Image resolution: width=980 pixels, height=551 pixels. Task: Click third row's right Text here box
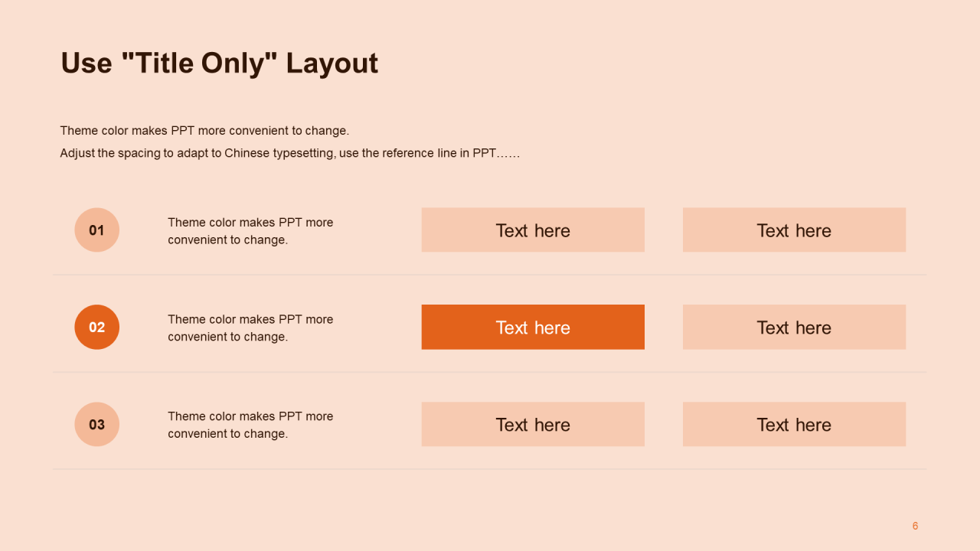(x=794, y=424)
